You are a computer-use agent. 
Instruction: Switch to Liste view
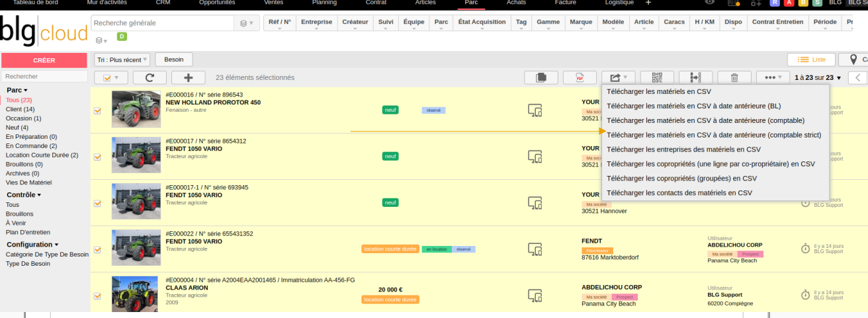click(x=811, y=60)
